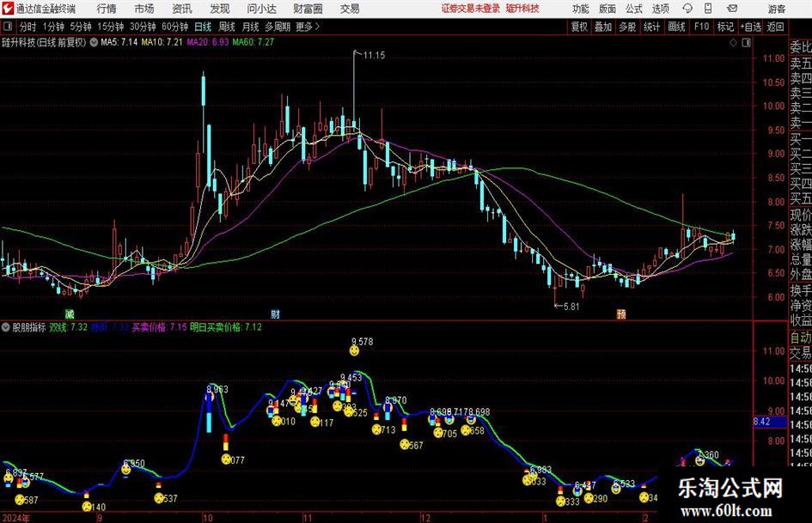Screen dimensions: 812x523
Task: Switch to 周线 period tab
Action: (227, 27)
